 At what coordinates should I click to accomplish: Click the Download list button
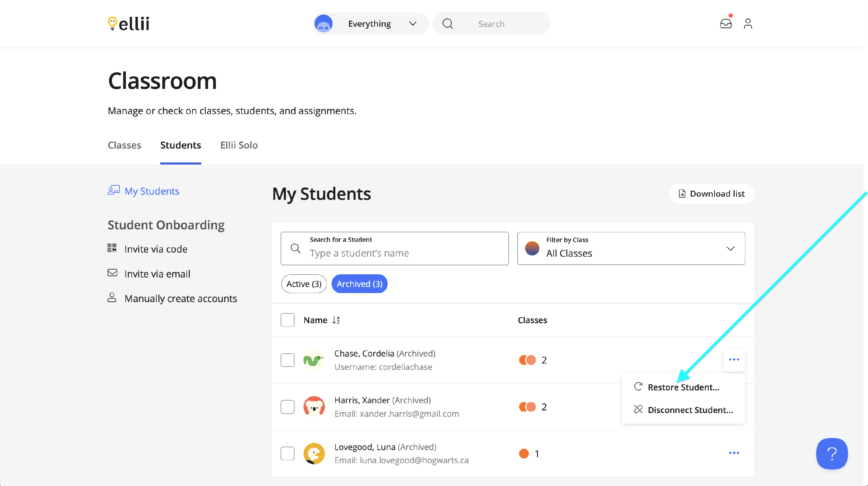point(712,193)
